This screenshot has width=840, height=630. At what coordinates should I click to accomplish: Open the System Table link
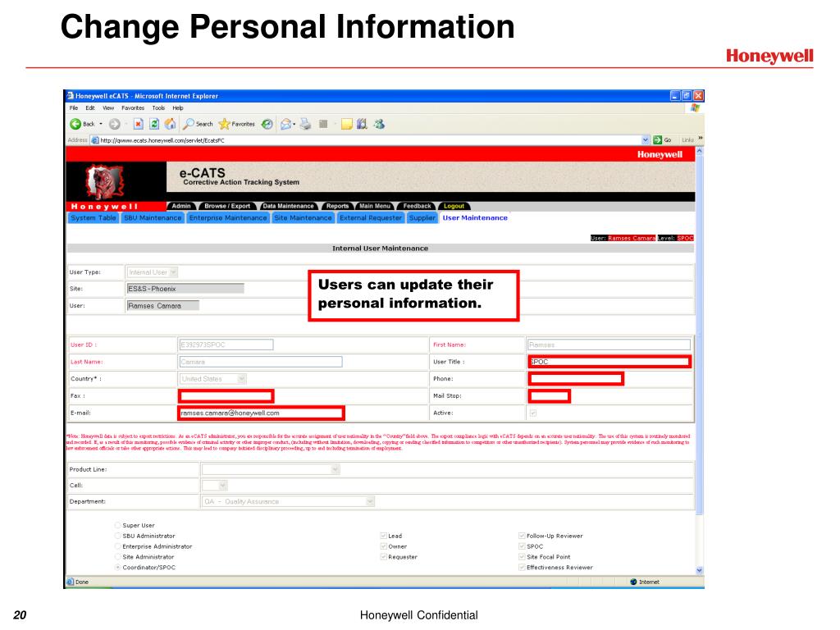94,218
